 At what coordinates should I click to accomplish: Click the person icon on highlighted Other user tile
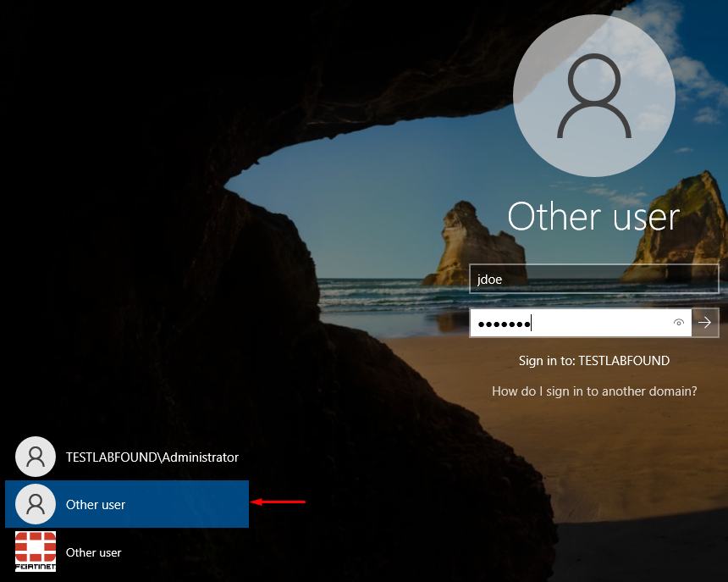(35, 503)
